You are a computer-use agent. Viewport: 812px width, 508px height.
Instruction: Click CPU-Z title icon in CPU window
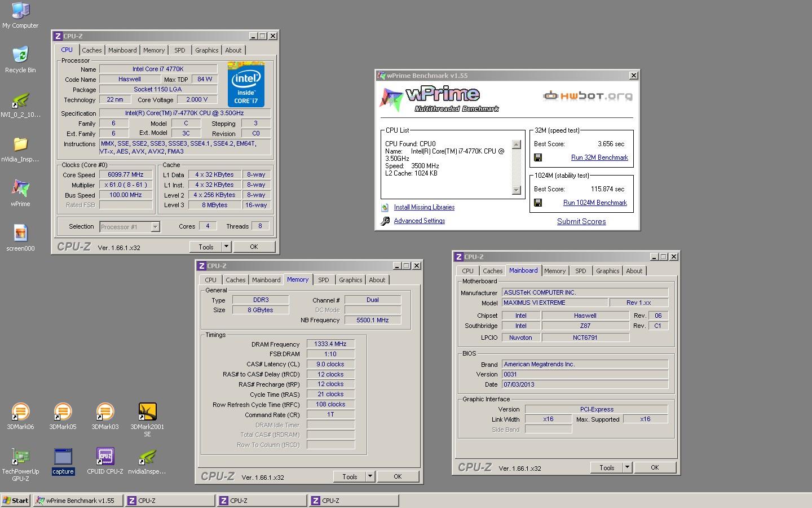(x=58, y=36)
